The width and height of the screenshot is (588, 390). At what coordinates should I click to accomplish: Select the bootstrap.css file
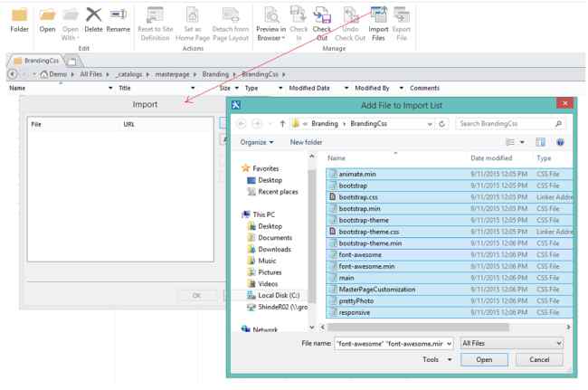point(449,197)
